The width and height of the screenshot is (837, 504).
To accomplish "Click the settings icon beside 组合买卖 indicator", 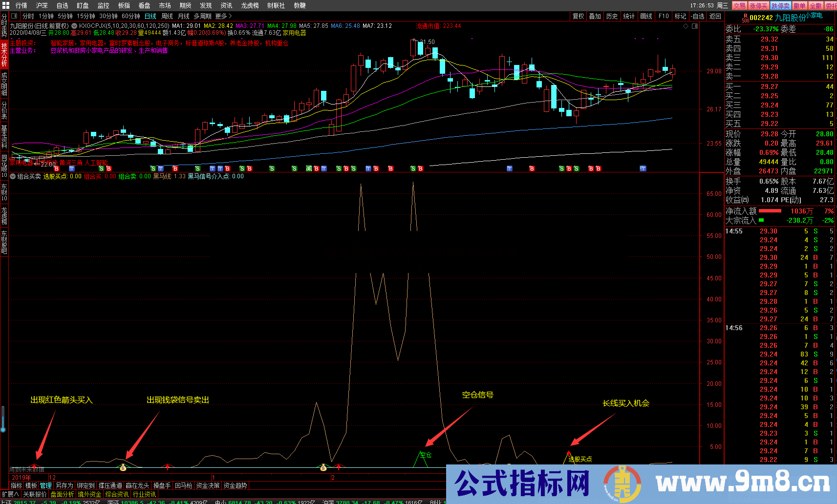I will pos(13,176).
